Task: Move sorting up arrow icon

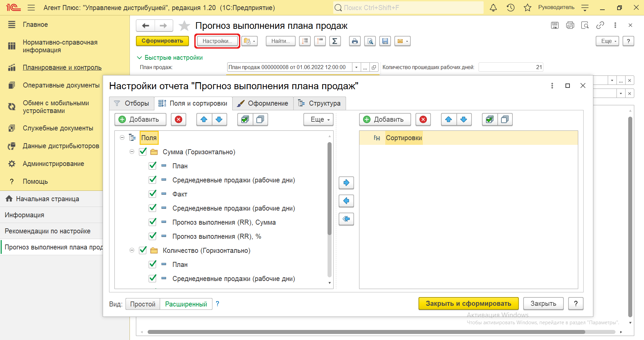Action: (x=449, y=119)
